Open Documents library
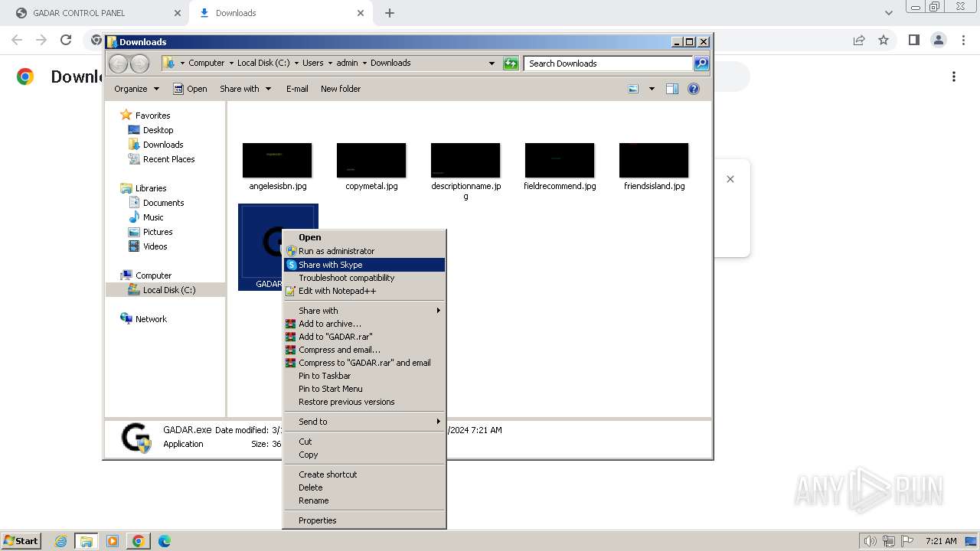Image resolution: width=980 pixels, height=551 pixels. coord(163,203)
